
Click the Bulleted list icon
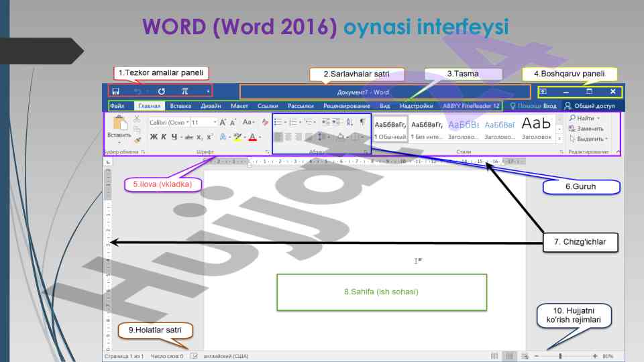pos(278,122)
